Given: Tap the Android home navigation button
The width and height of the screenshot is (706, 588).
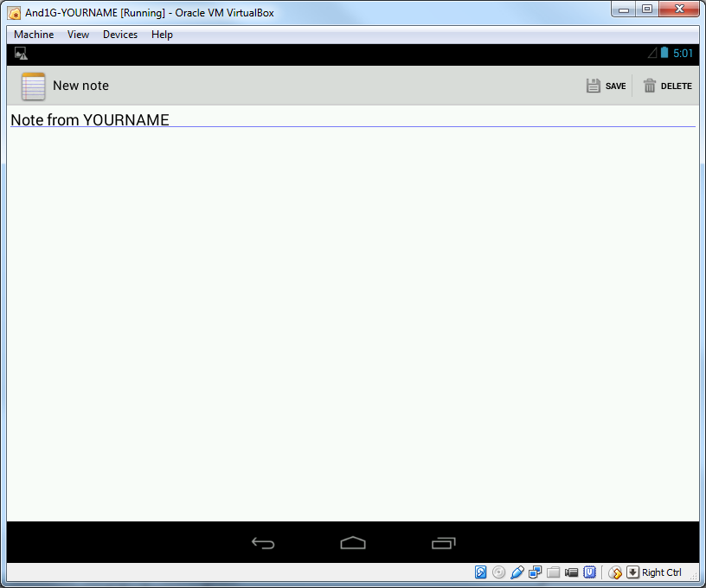Looking at the screenshot, I should [x=353, y=543].
